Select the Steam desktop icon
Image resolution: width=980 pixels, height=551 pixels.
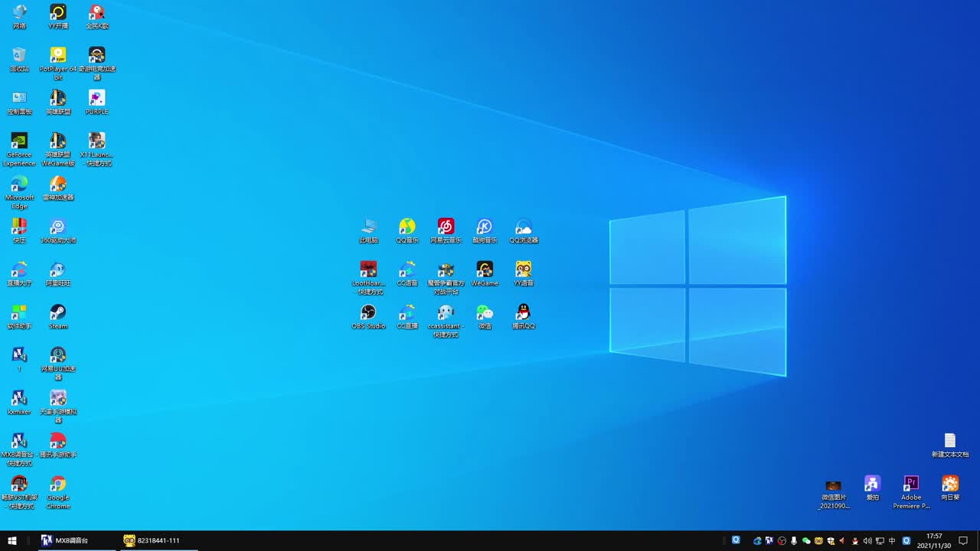point(58,317)
